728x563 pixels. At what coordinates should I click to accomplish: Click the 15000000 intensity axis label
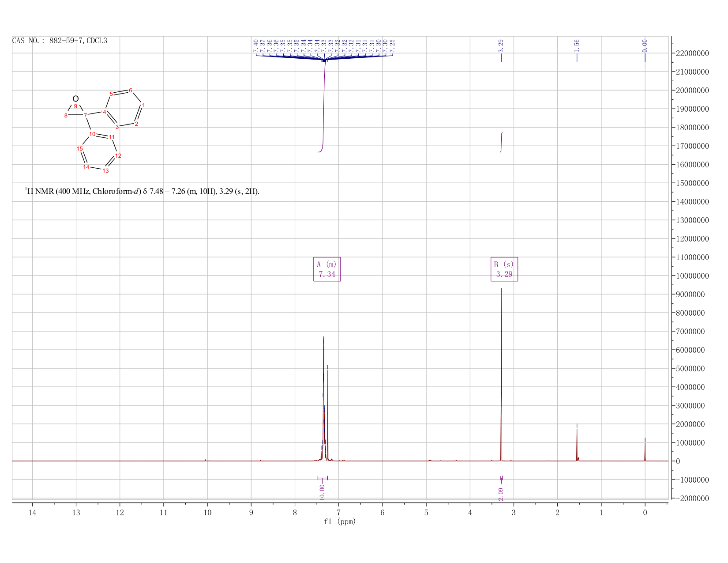coord(692,183)
